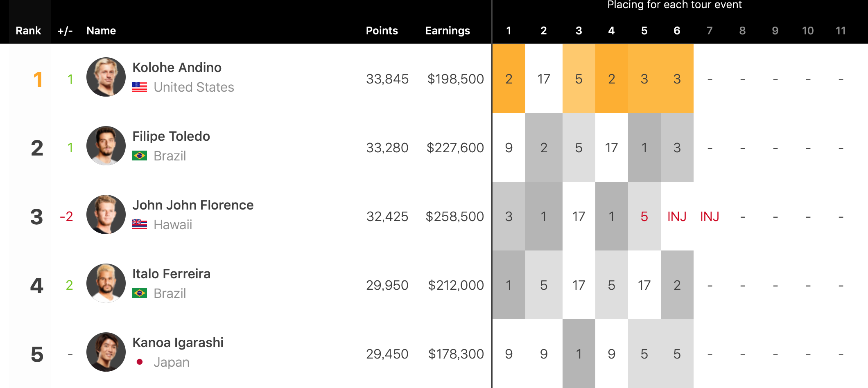Click Kanoa Igarashi's profile picture
868x388 pixels.
pos(106,352)
